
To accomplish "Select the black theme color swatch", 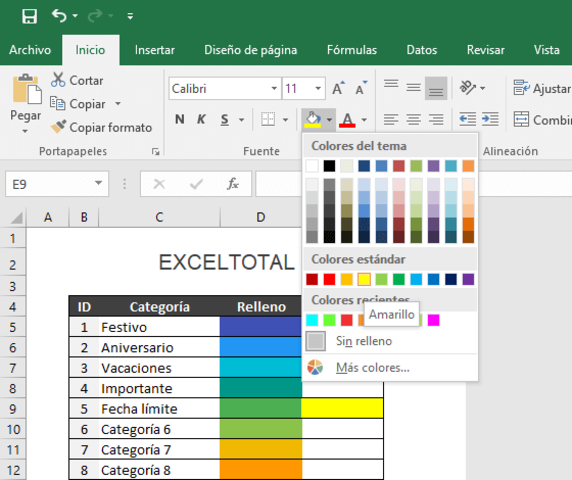I will pyautogui.click(x=329, y=166).
